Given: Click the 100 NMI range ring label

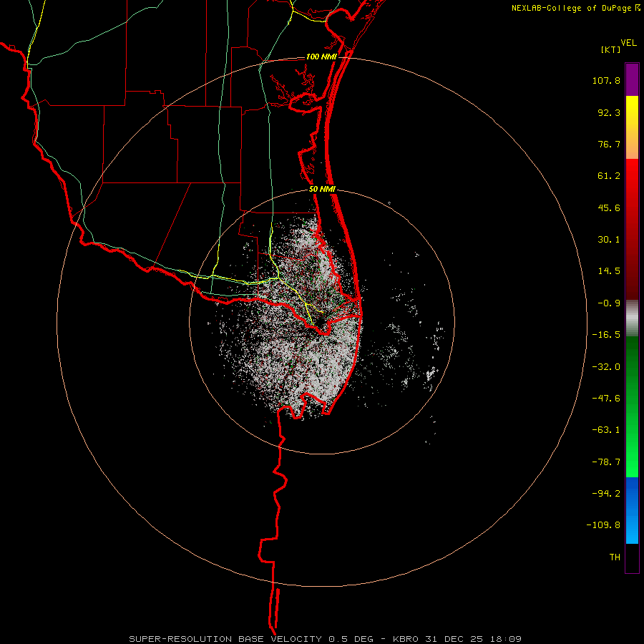Looking at the screenshot, I should coord(321,57).
